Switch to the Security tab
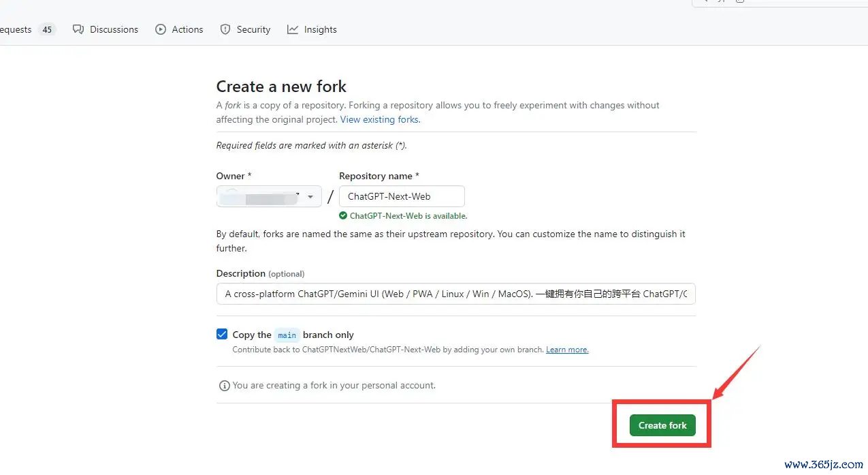Image resolution: width=868 pixels, height=475 pixels. pyautogui.click(x=245, y=29)
